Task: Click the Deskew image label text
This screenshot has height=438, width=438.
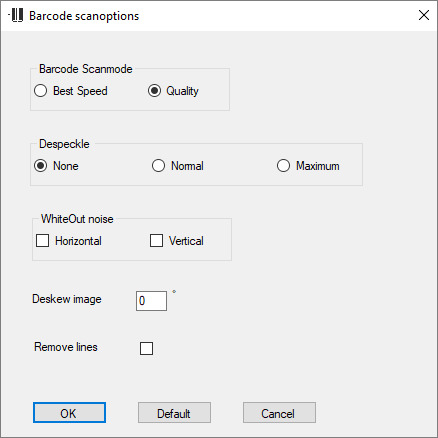Action: (67, 299)
